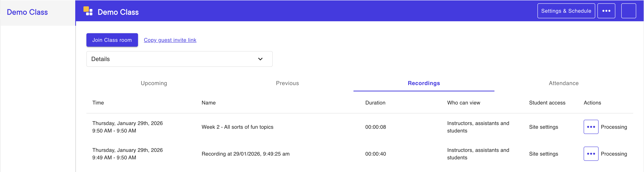Click the Demo Class header logo icon
The width and height of the screenshot is (644, 172).
point(88,11)
